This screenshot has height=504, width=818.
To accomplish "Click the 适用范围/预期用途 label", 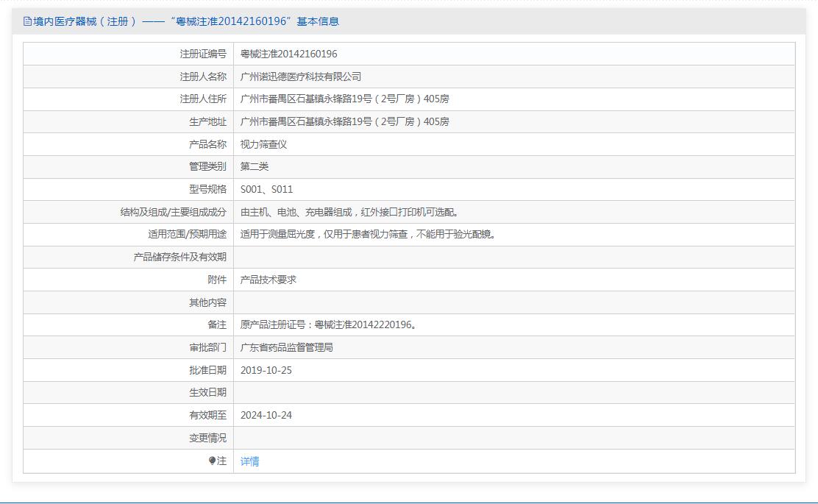I will pyautogui.click(x=188, y=235).
